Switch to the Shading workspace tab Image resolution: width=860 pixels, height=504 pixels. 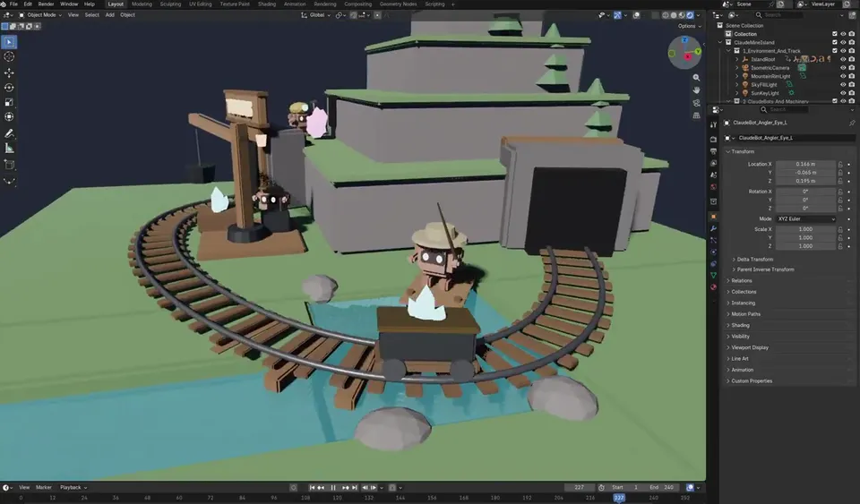coord(267,4)
